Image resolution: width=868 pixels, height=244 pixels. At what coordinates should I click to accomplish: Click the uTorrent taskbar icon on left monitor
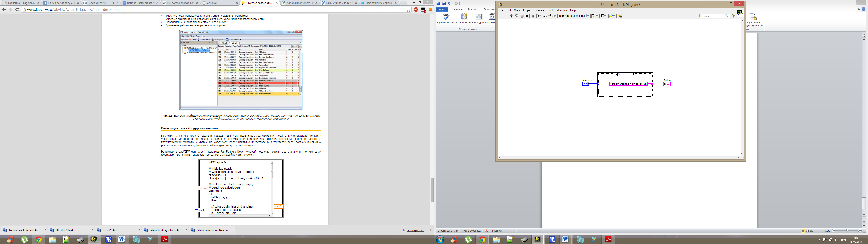click(25, 240)
